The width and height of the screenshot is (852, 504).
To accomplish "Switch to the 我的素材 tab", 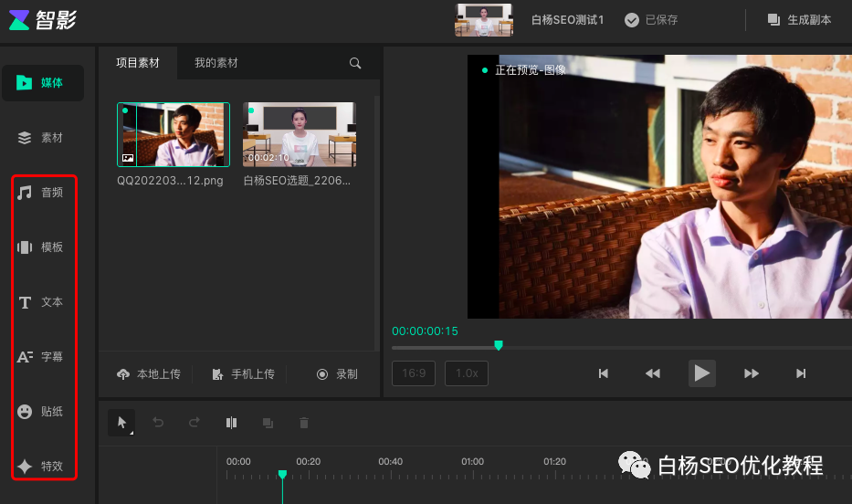I will tap(216, 63).
